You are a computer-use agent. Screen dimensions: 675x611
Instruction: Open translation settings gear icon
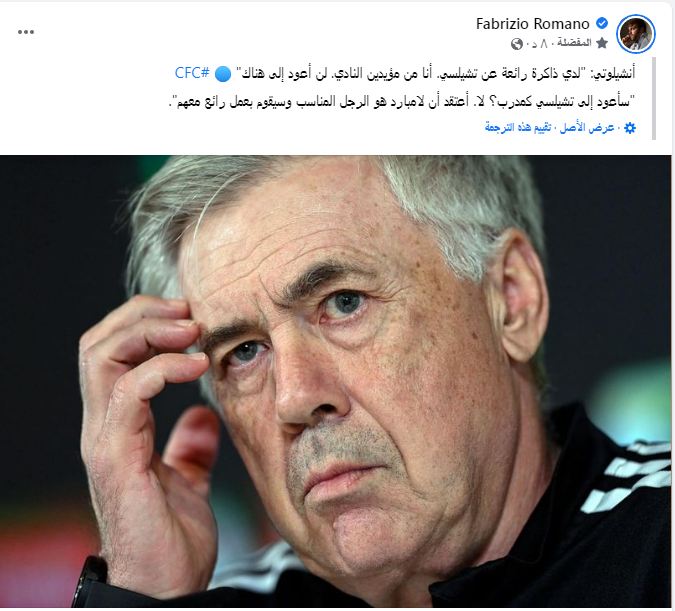(630, 128)
